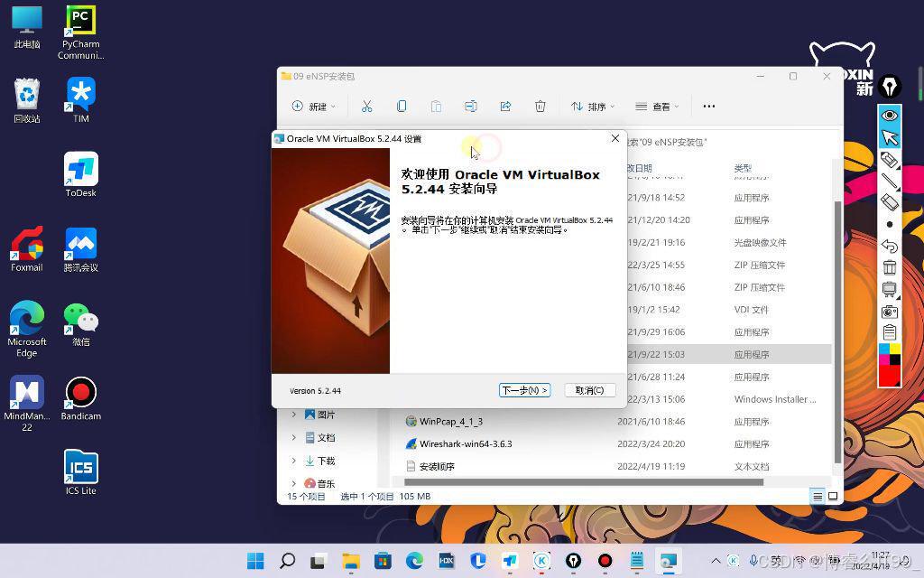Image resolution: width=924 pixels, height=578 pixels.
Task: Open the Bandicam desktop icon
Action: coord(80,398)
